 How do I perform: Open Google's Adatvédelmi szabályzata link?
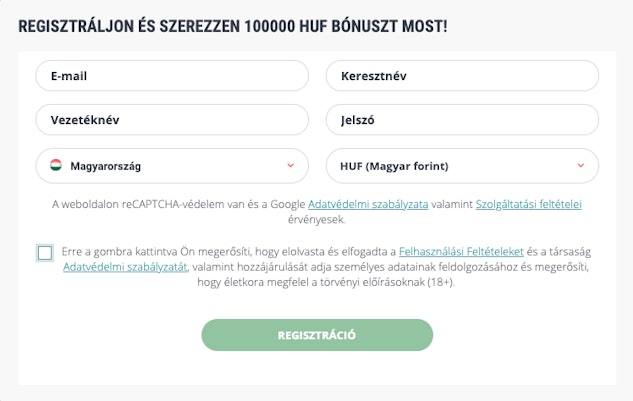coord(367,204)
